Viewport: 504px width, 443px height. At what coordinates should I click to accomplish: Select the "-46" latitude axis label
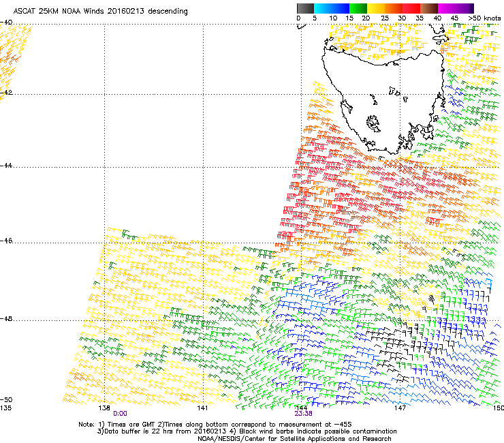pos(6,241)
